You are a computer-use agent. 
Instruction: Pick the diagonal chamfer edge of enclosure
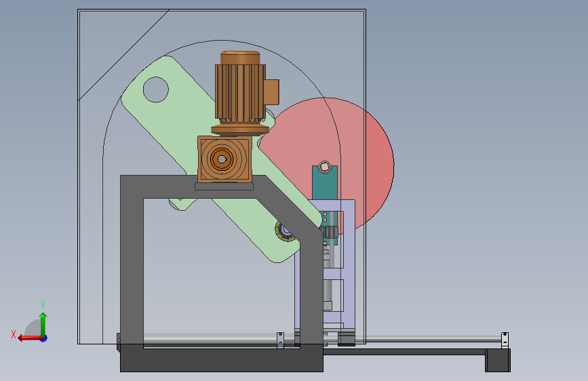coord(123,55)
